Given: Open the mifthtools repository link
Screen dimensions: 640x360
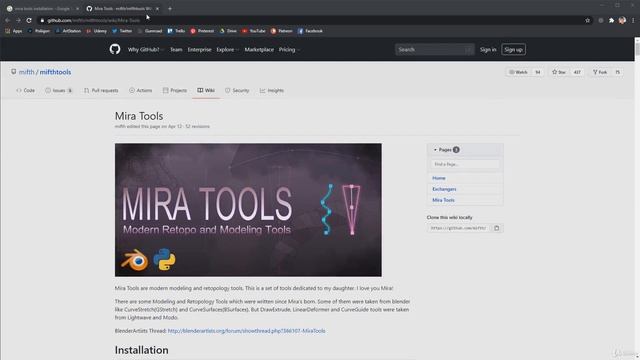Looking at the screenshot, I should tap(55, 72).
